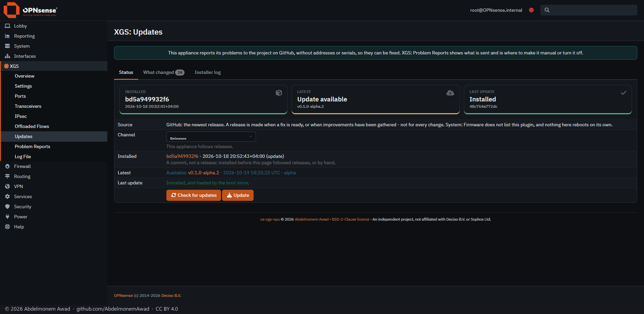Viewport: 644px width, 314px height.
Task: Click the red status indicator dot
Action: click(531, 10)
